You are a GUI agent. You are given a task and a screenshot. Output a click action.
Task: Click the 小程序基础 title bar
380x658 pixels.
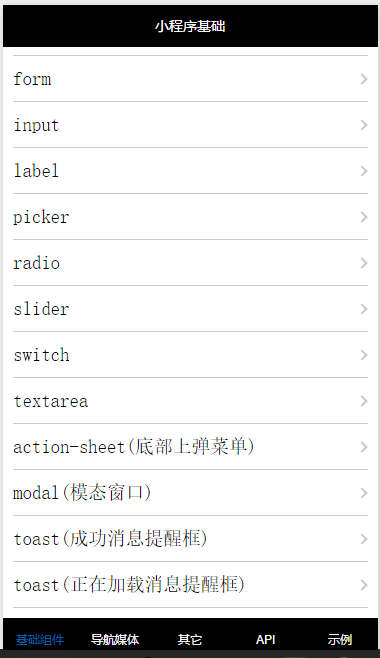click(x=190, y=26)
